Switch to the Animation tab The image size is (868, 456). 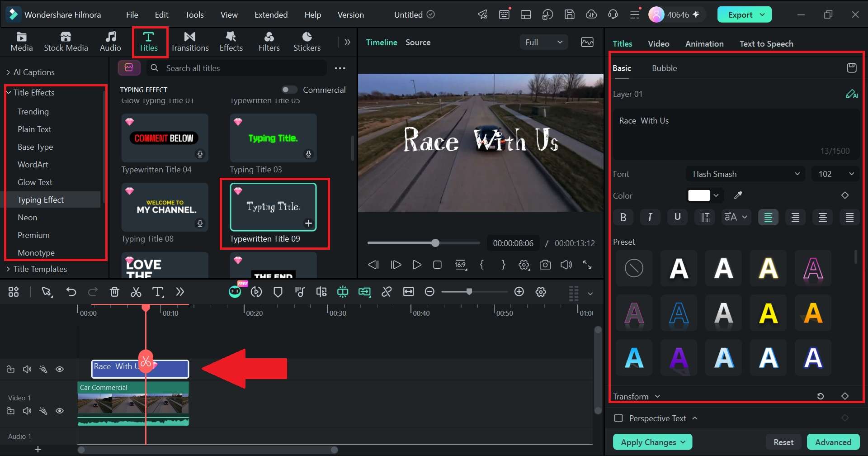pyautogui.click(x=704, y=44)
